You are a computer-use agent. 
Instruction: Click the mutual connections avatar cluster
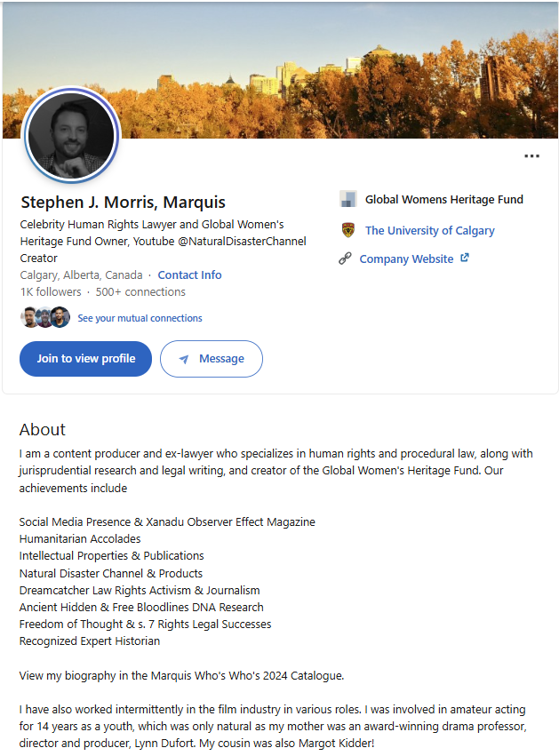pyautogui.click(x=45, y=317)
